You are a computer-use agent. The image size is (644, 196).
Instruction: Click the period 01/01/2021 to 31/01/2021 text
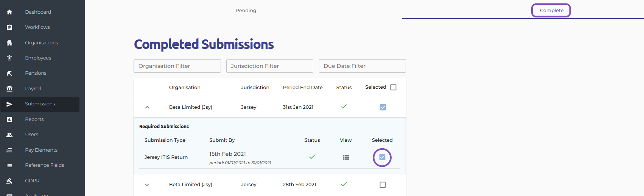point(240,163)
